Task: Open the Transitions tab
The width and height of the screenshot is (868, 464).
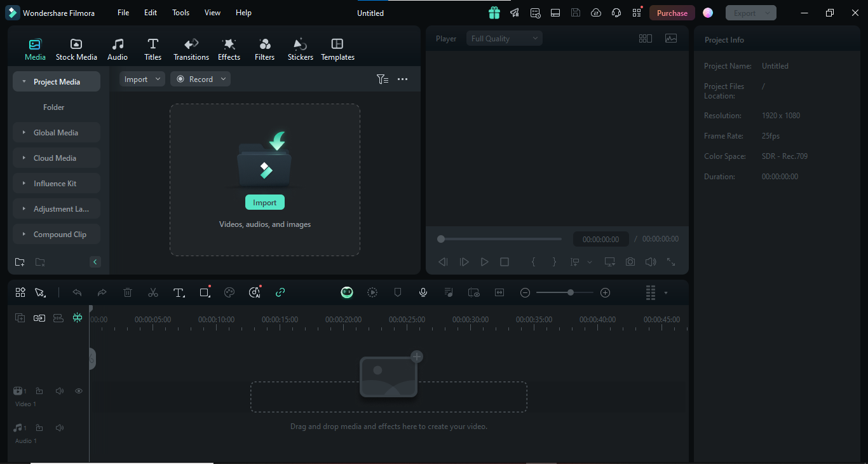Action: pyautogui.click(x=191, y=50)
